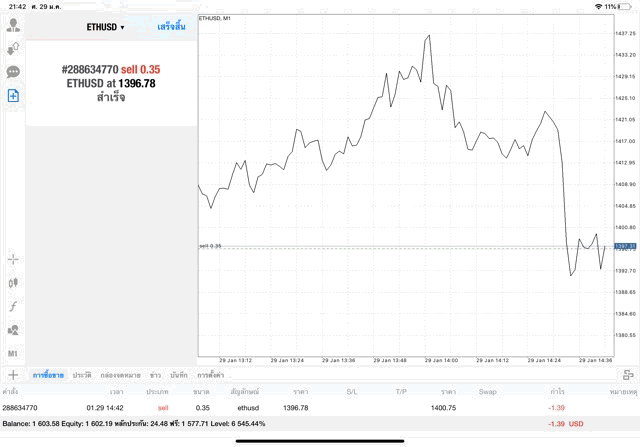
Task: Open the M1 timeframe selector
Action: (13, 354)
